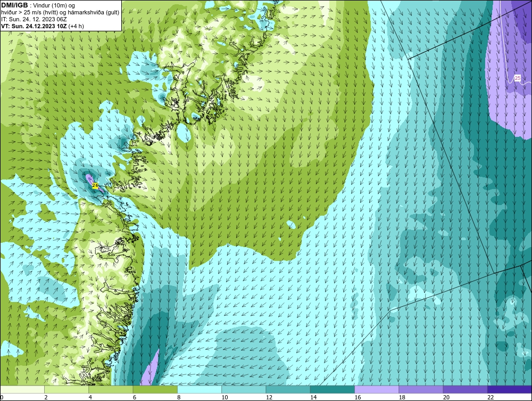Click the legend tick label '22'
The width and height of the screenshot is (532, 401).
click(x=491, y=398)
